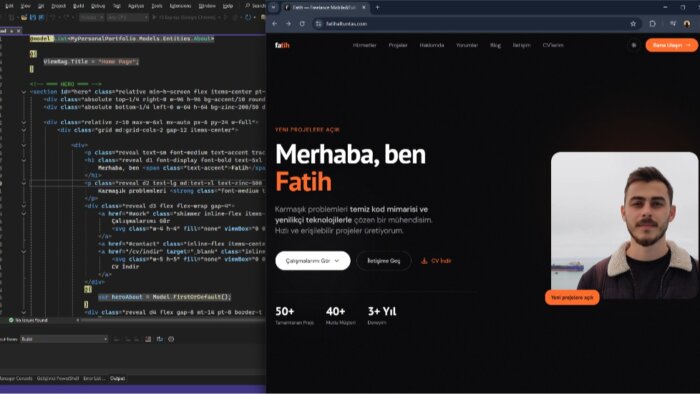Open the browser media control icon
This screenshot has width=700, height=394.
(x=672, y=24)
